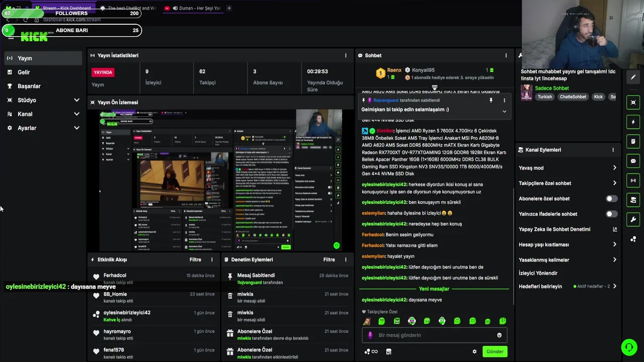This screenshot has height=362, width=644.
Task: Open Yavaş mod settings chevron
Action: click(614, 168)
